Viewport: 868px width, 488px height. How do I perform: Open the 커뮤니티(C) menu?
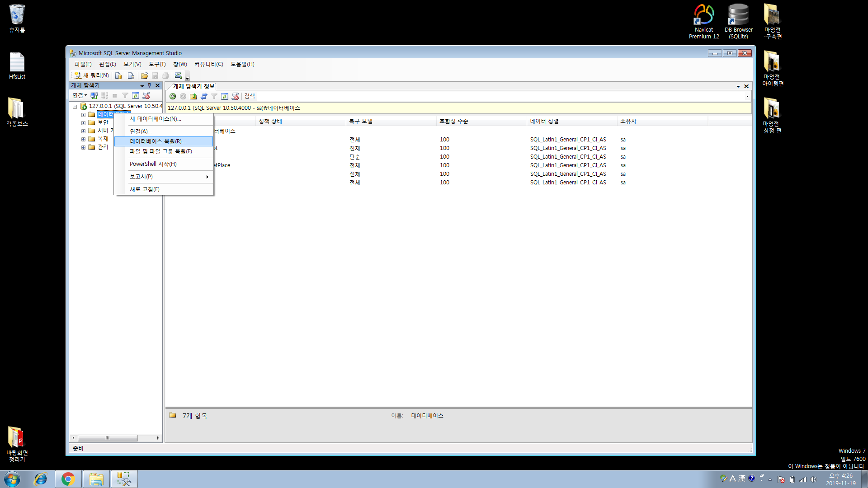click(209, 64)
